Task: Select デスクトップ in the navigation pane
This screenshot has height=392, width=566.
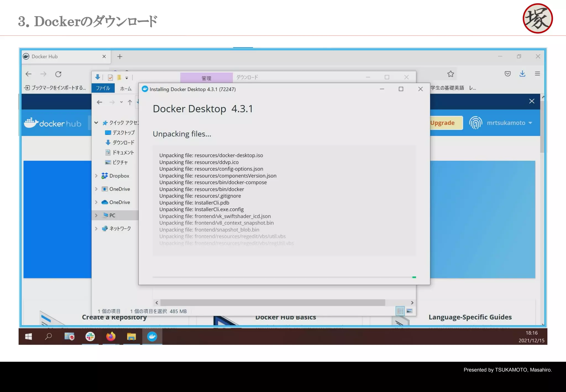Action: [x=120, y=133]
